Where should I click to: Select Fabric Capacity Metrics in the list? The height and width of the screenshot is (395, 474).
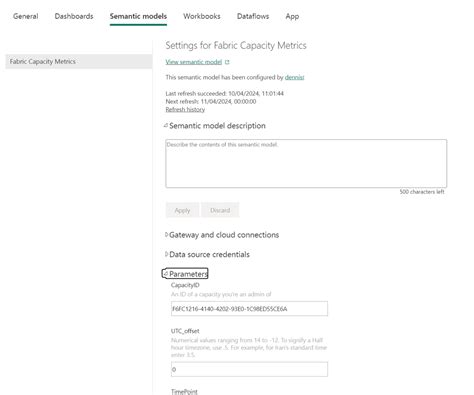(79, 61)
